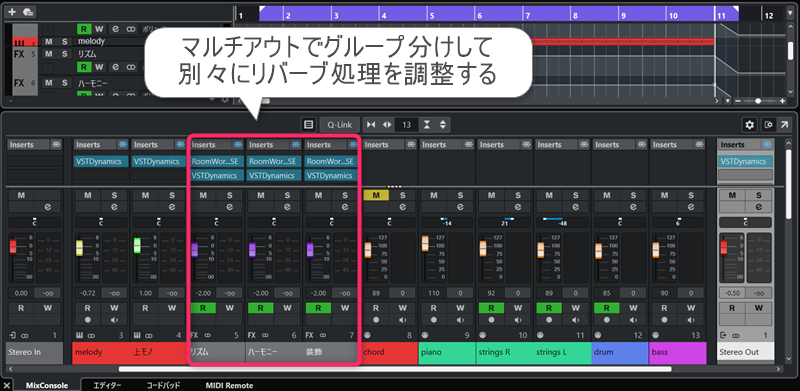The image size is (800, 391).
Task: Switch to the コードパッド tab
Action: (163, 385)
